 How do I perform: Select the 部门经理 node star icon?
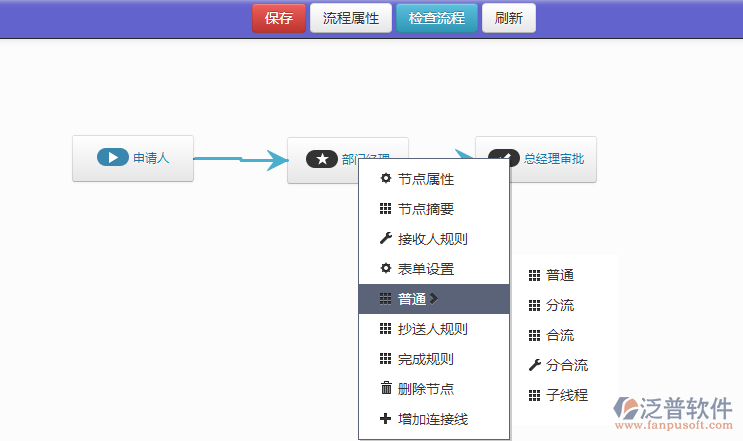click(322, 159)
